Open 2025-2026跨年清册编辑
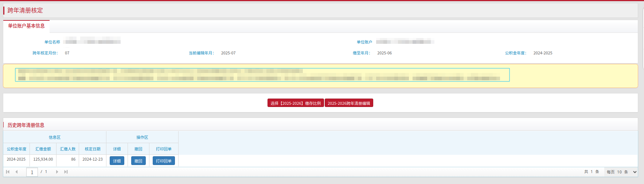Viewport: 644px width, 184px height. tap(349, 103)
